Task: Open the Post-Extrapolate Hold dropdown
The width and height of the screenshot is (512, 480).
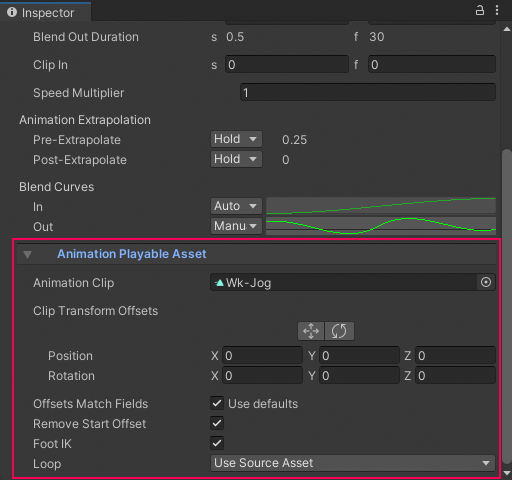Action: point(236,159)
